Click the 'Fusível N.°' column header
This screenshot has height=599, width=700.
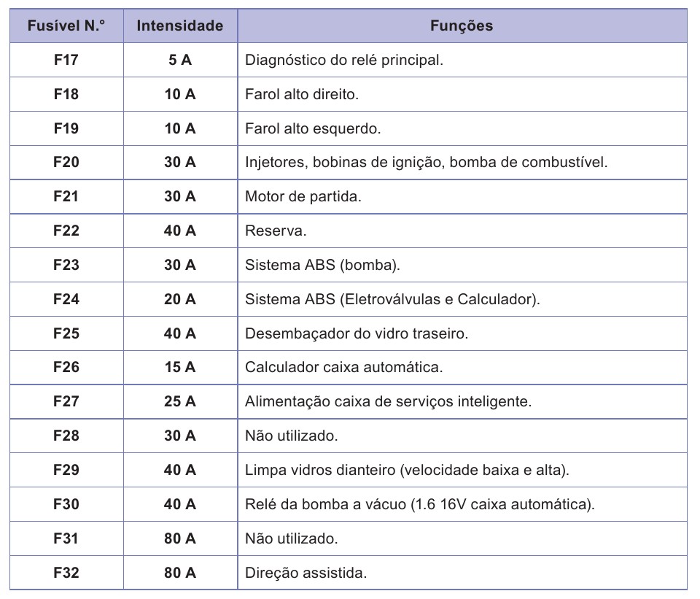pyautogui.click(x=66, y=26)
